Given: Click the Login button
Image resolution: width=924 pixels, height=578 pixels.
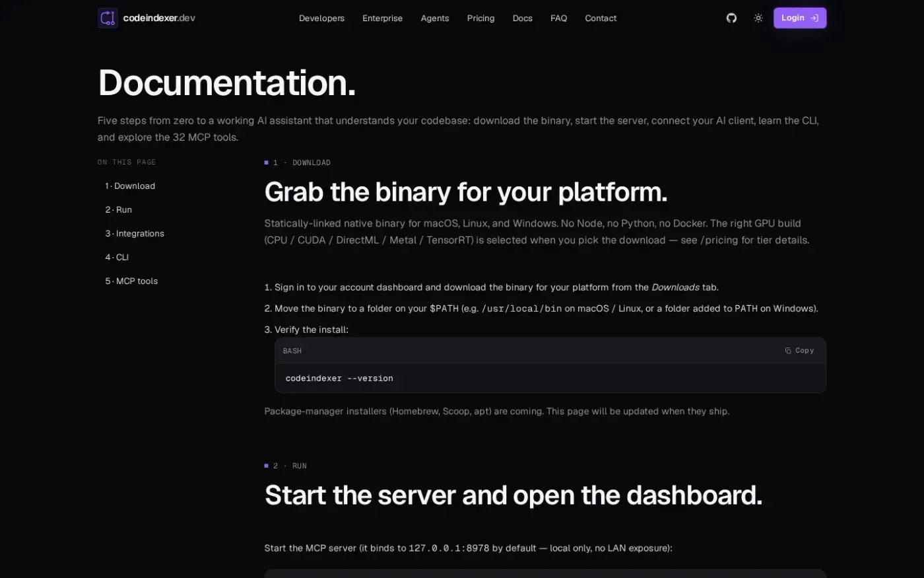Looking at the screenshot, I should (800, 18).
